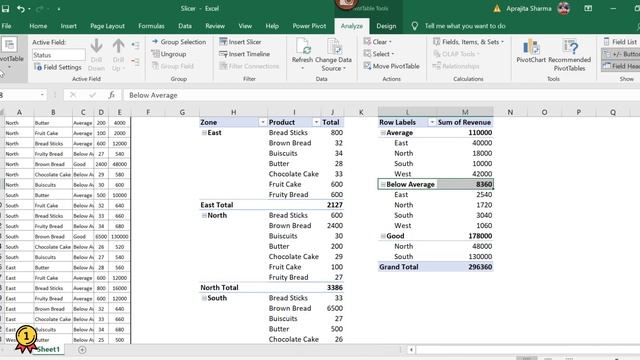Click the PivotChart icon

point(531,47)
